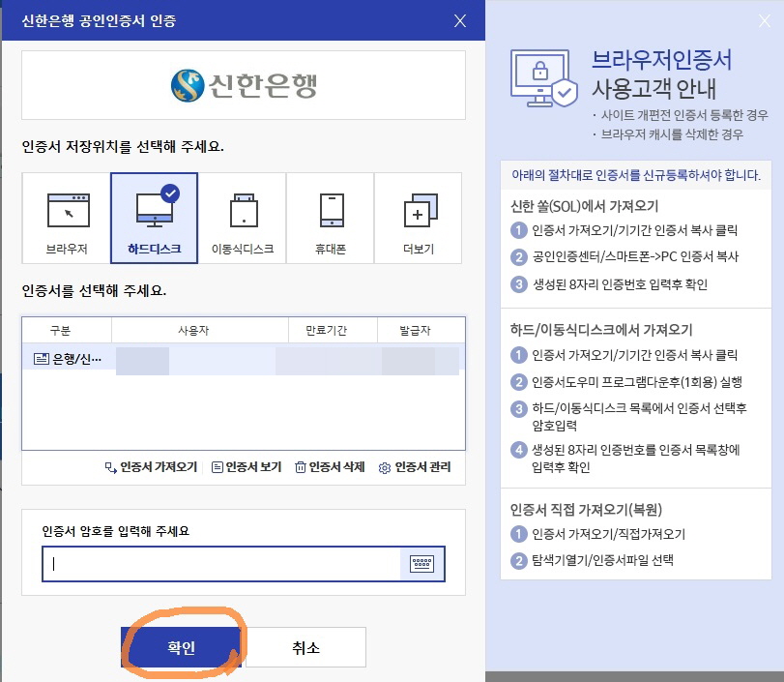Click the 인증서 가져오기 link
784x682 pixels.
(x=152, y=467)
